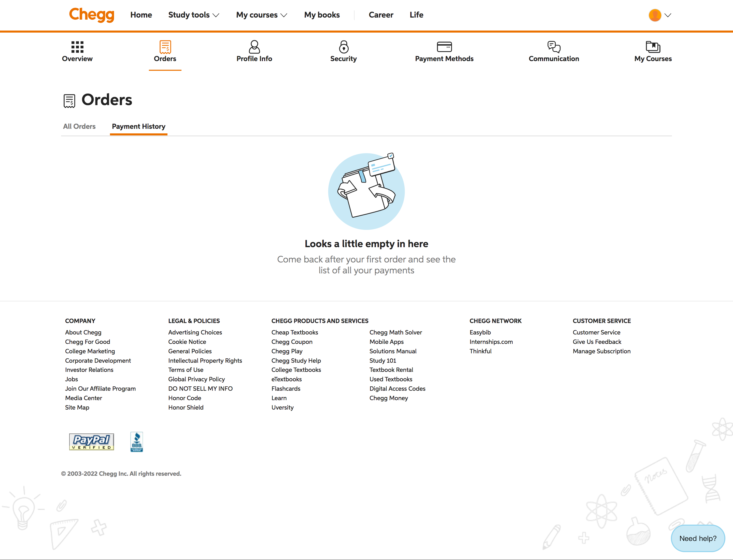This screenshot has width=733, height=560.
Task: Open the Honor Code link
Action: (x=185, y=398)
